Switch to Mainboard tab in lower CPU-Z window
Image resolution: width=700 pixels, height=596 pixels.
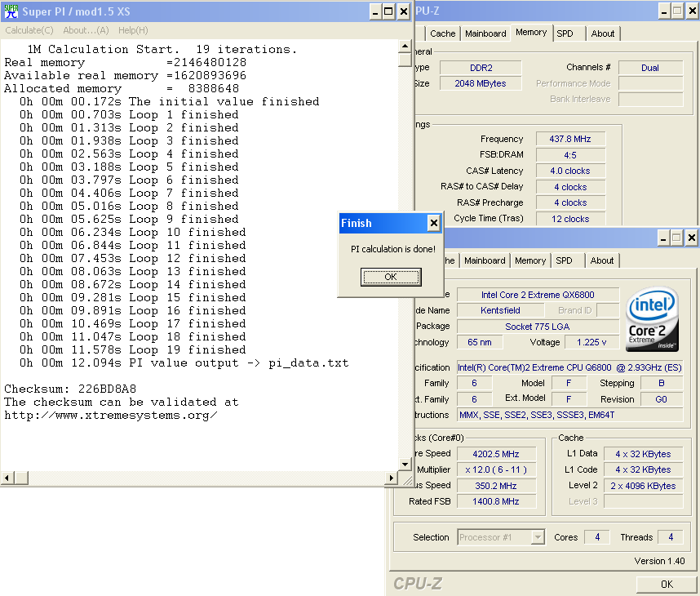click(x=485, y=260)
